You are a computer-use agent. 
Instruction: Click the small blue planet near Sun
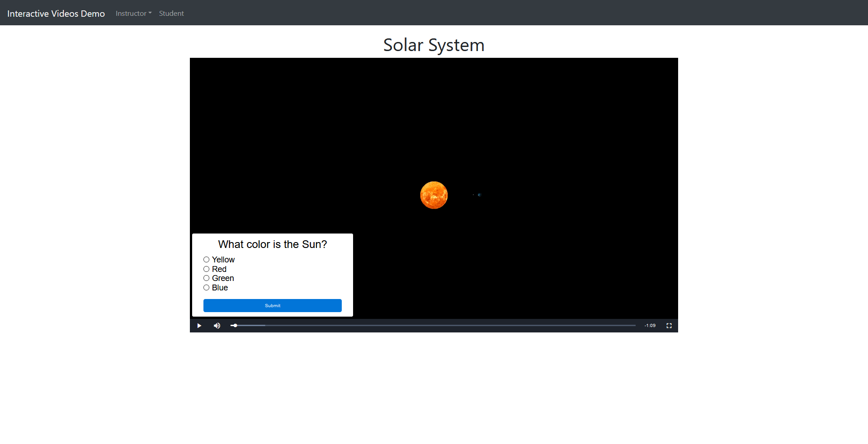[479, 195]
